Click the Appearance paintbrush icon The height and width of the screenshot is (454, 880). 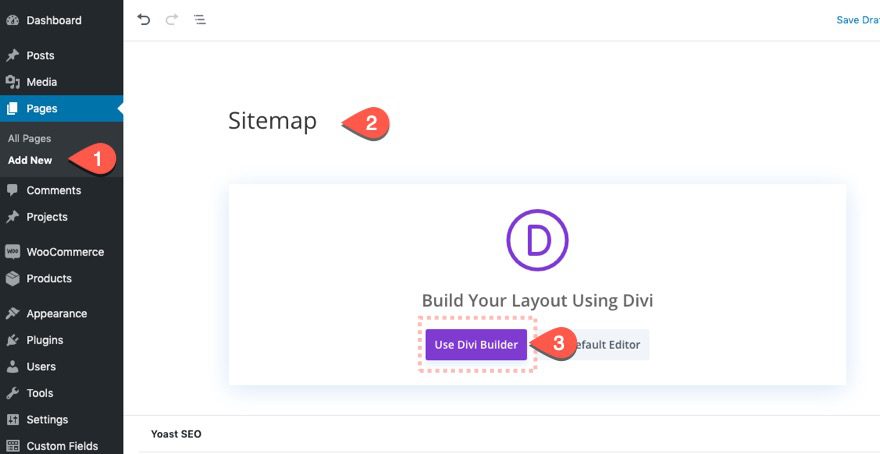click(x=12, y=314)
